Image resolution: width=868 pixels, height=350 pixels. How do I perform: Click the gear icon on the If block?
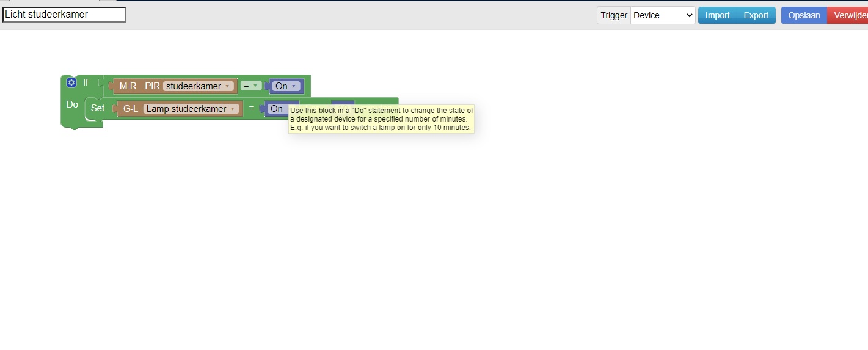pyautogui.click(x=71, y=82)
